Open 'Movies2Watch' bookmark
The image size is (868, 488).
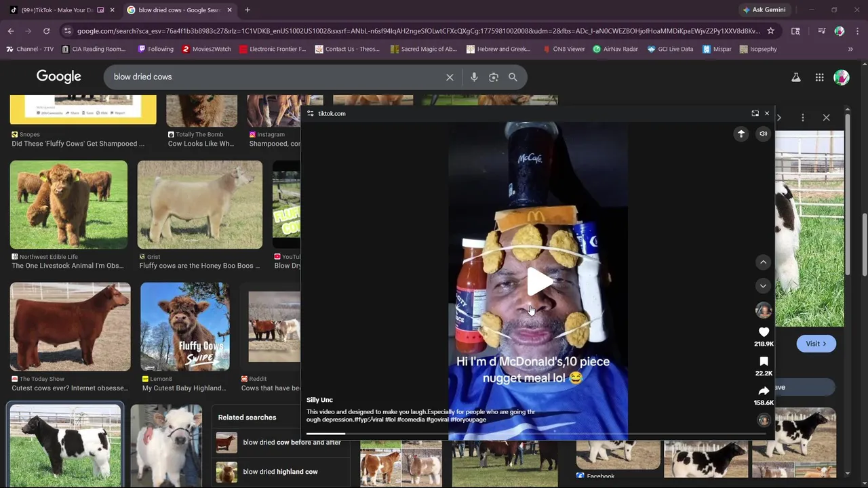coord(206,49)
